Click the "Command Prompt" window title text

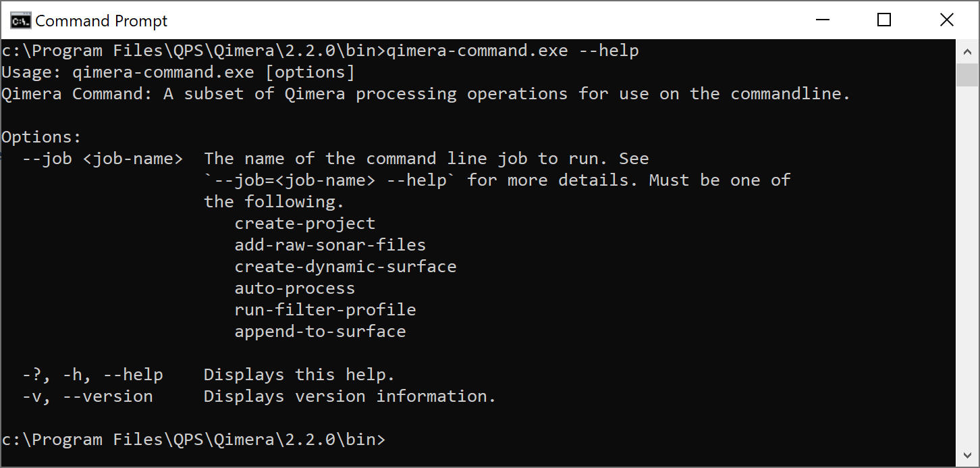101,21
